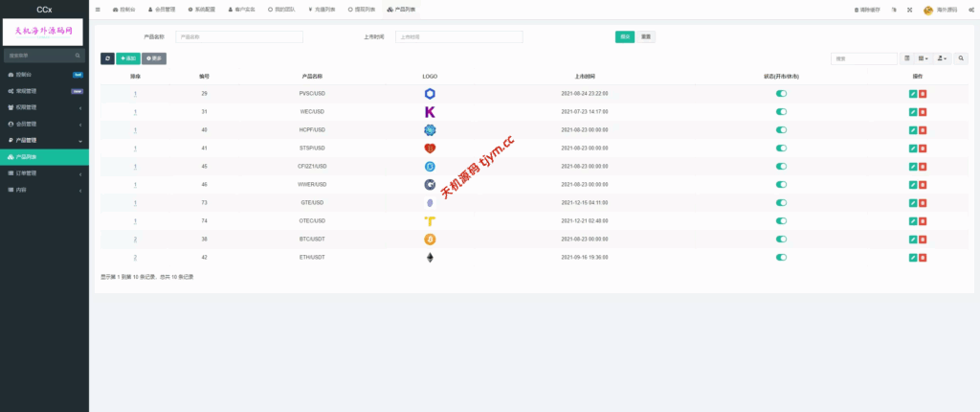Click the magnifier search icon above table
The image size is (980, 412).
(962, 58)
